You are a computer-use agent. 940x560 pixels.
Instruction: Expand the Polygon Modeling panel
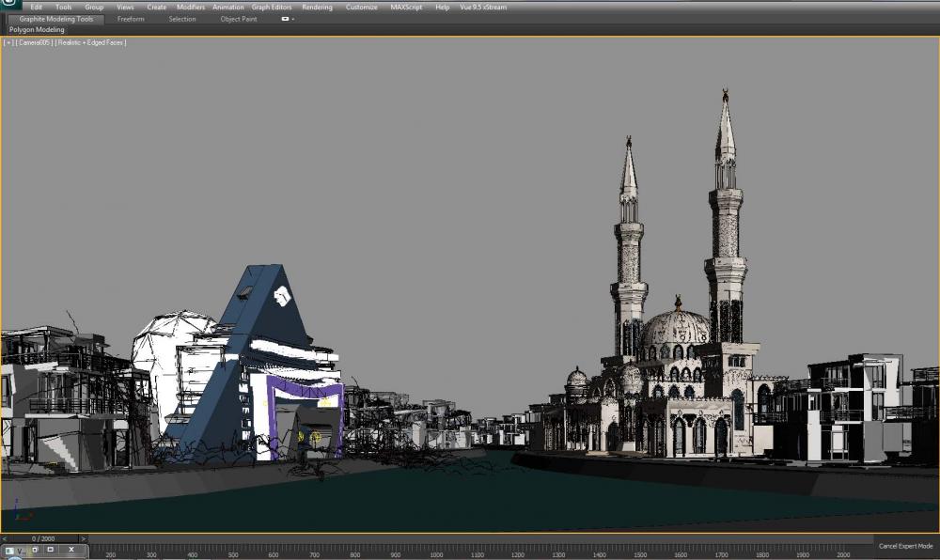click(37, 30)
